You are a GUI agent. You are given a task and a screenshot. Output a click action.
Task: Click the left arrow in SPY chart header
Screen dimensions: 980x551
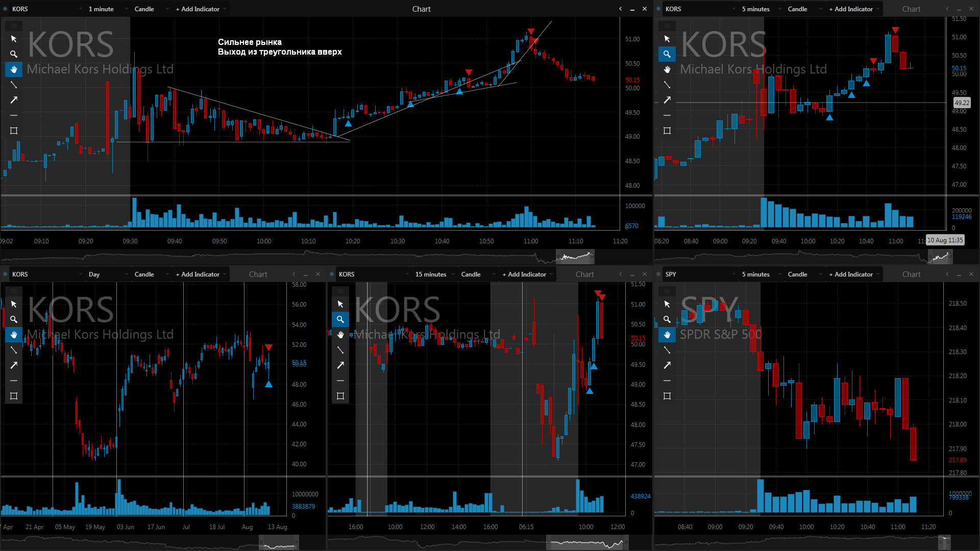(x=947, y=274)
